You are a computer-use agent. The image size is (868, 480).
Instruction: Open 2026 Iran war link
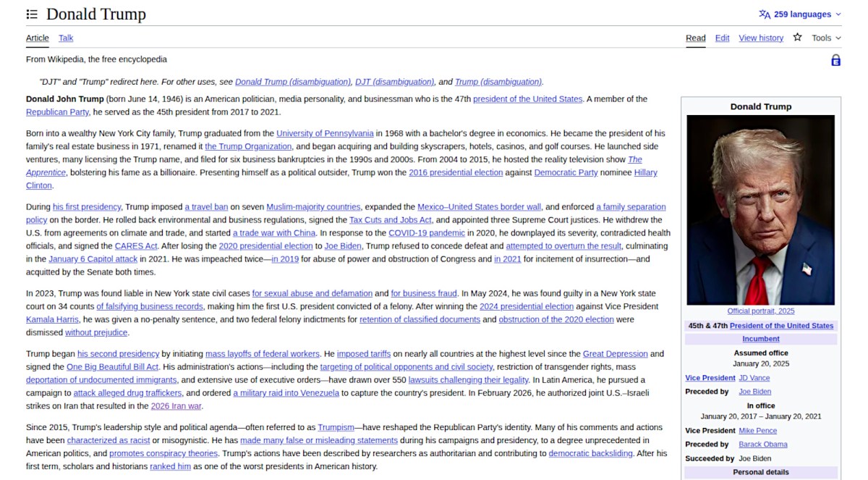click(x=176, y=406)
